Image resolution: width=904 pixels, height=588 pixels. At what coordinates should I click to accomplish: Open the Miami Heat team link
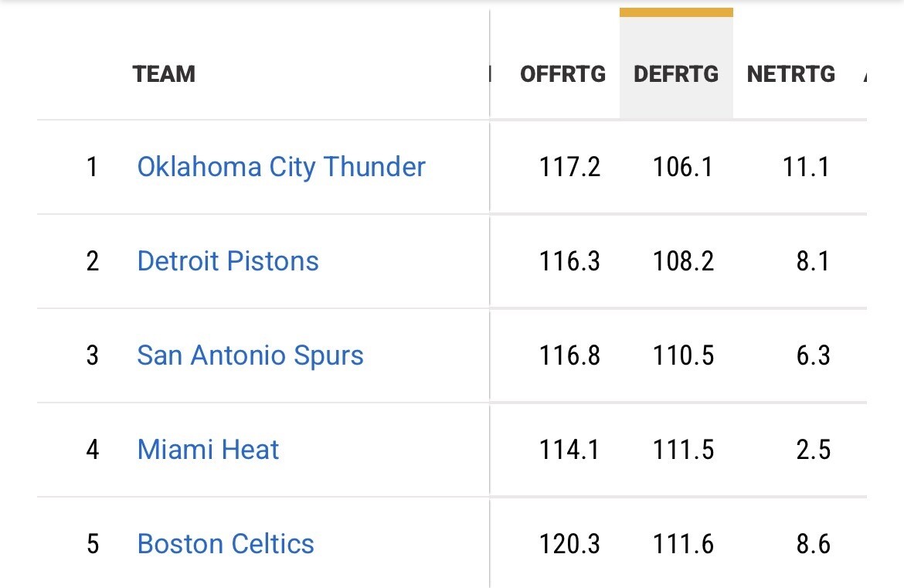click(x=208, y=450)
